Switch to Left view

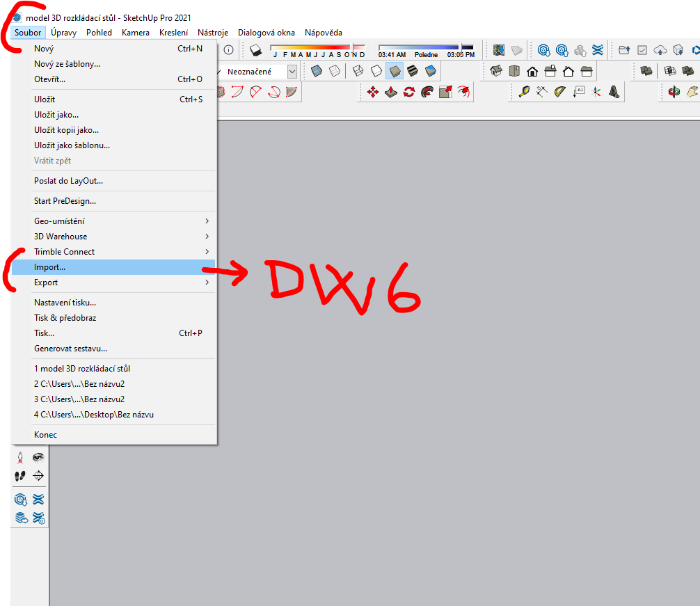[587, 71]
